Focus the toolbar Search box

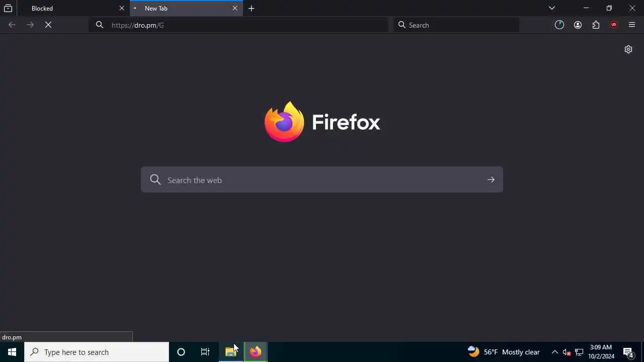click(x=456, y=25)
